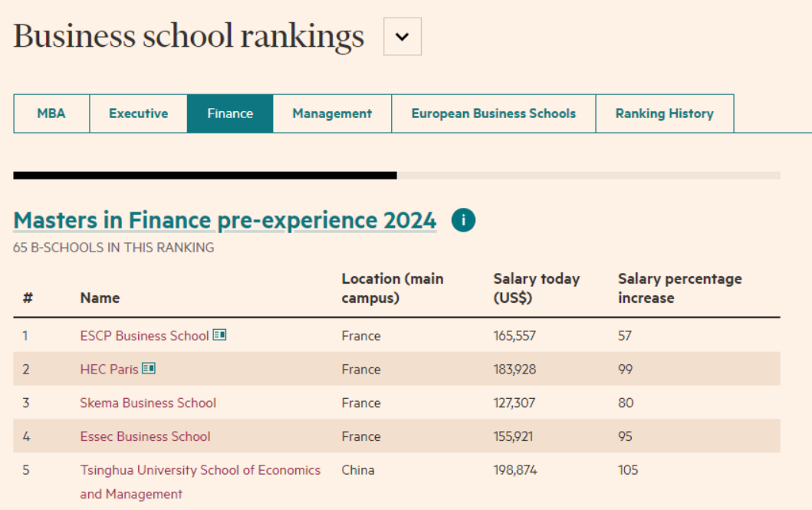
Task: Open the Executive tab
Action: [138, 114]
